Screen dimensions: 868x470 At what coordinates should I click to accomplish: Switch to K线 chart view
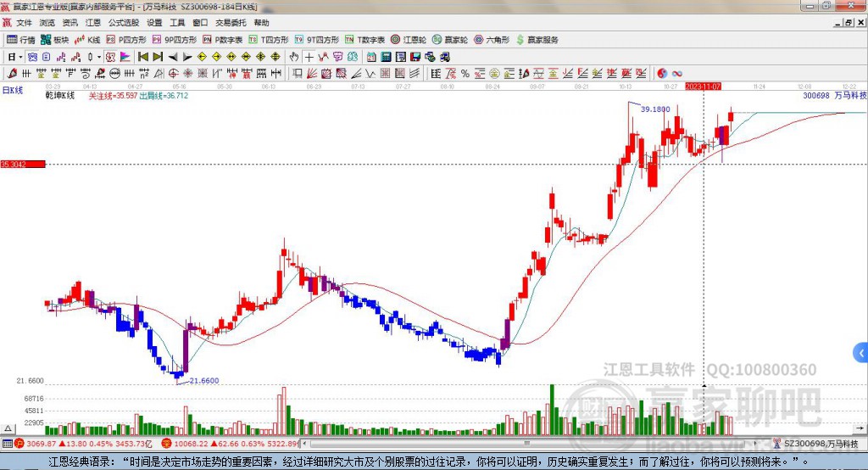coord(87,40)
